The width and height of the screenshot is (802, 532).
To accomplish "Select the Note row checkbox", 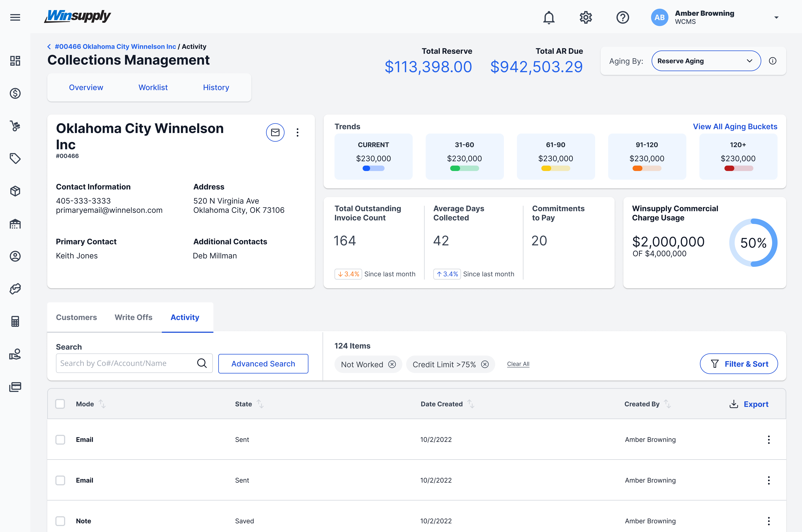I will point(60,521).
